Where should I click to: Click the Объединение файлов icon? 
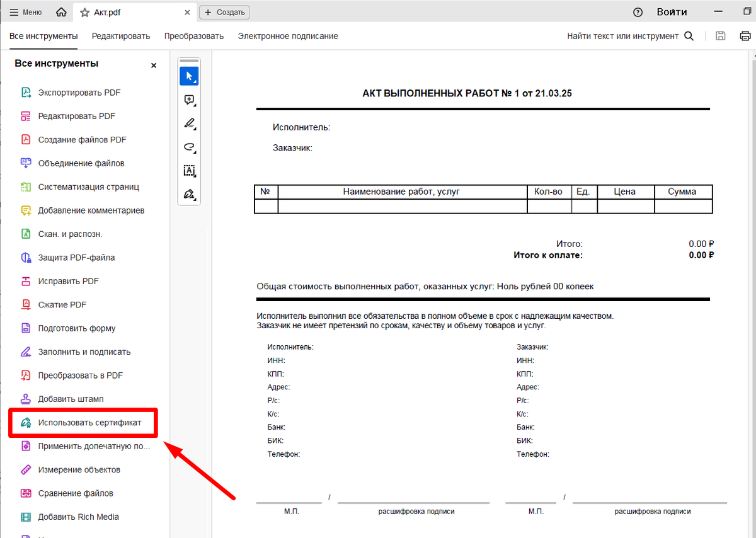point(26,163)
